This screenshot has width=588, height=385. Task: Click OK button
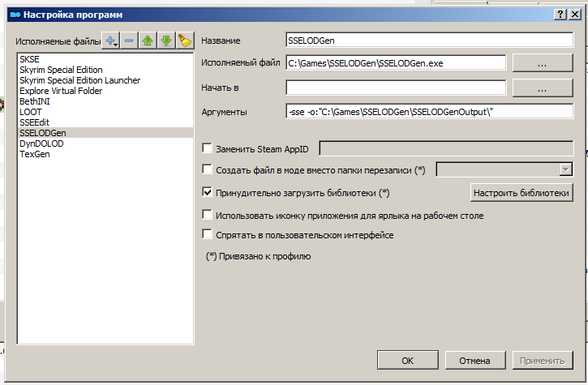(408, 360)
